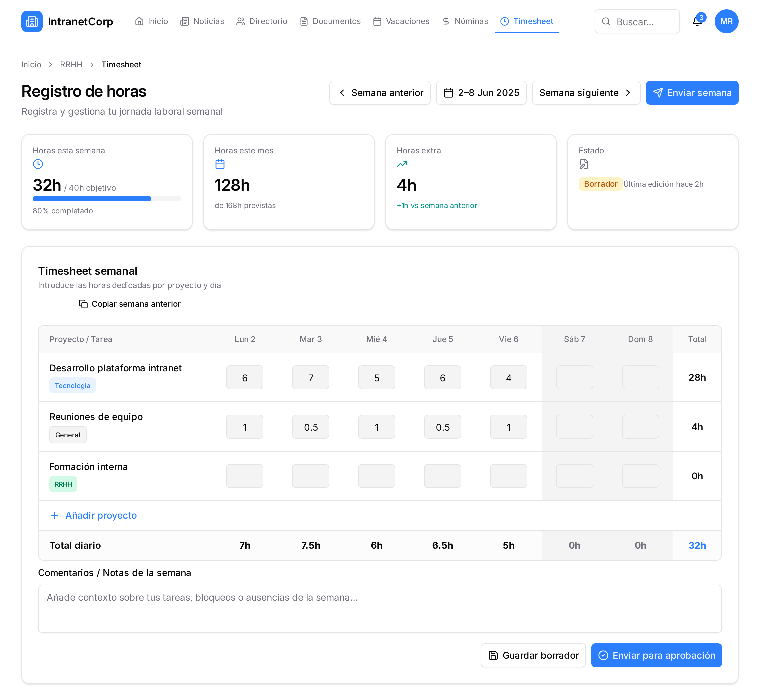This screenshot has width=760, height=700.
Task: Click the calendar icon under Horas este mes
Action: 220,164
